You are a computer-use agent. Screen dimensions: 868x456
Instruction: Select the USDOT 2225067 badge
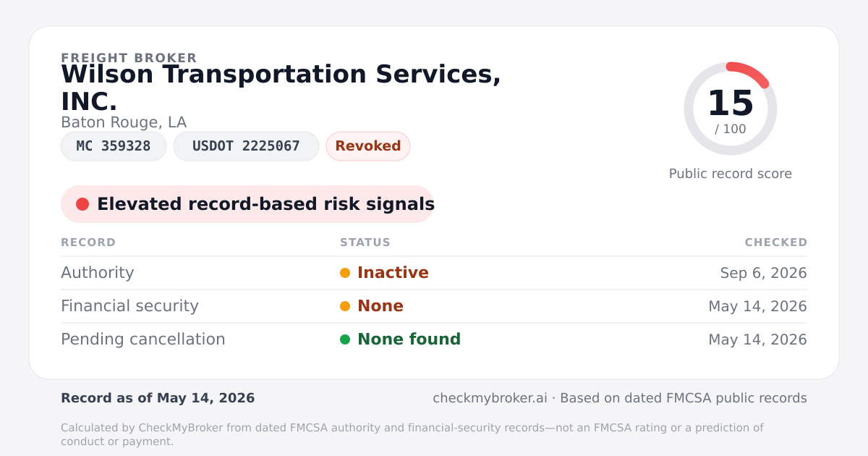click(x=246, y=146)
